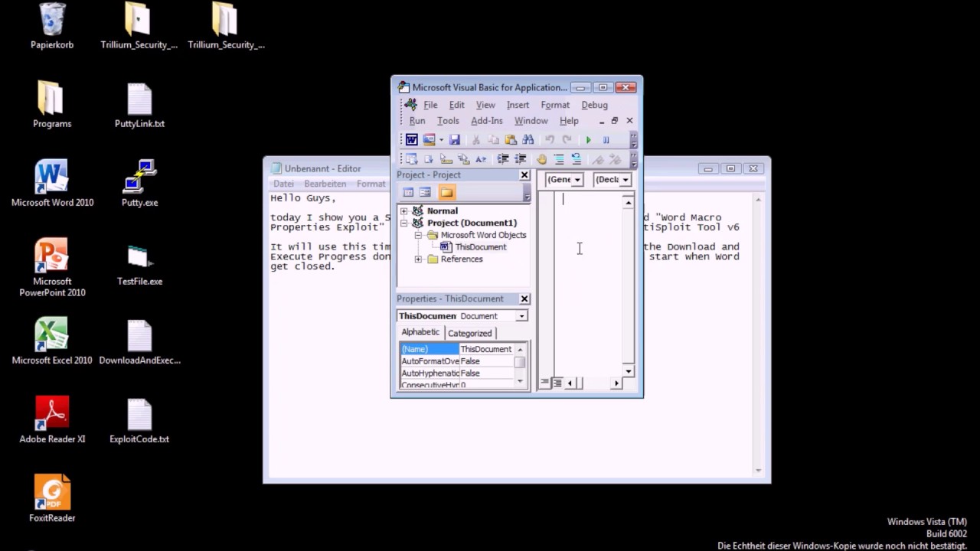Open the Window menu

coord(531,121)
